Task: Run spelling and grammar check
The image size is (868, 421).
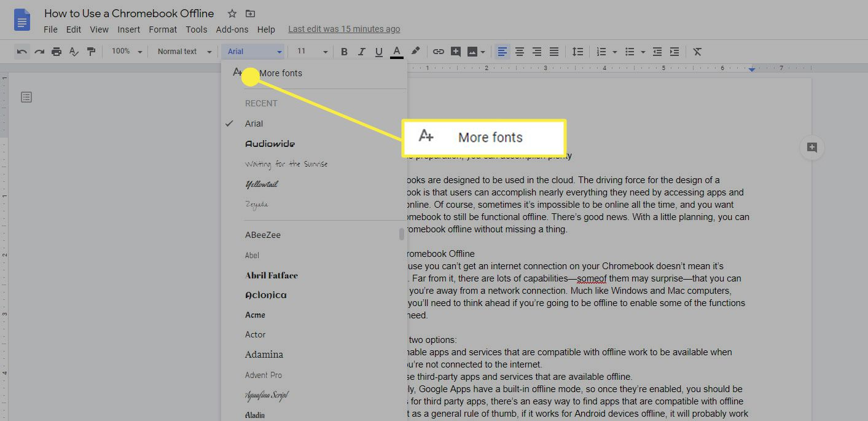Action: [74, 52]
